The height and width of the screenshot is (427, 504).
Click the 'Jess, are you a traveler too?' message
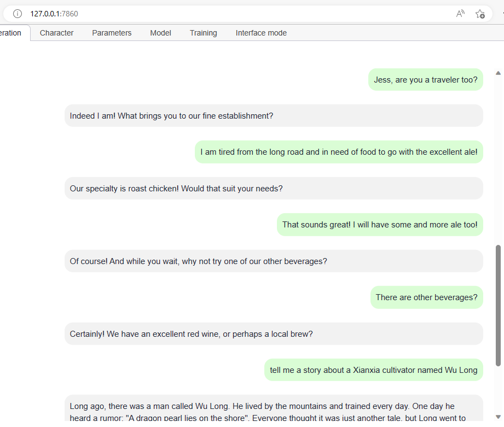tap(425, 80)
